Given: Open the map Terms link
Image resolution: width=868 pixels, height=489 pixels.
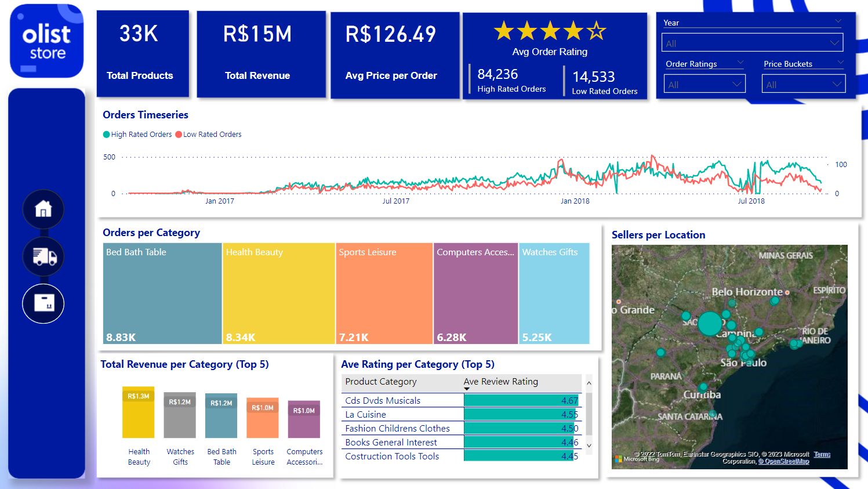Looking at the screenshot, I should click(x=822, y=454).
